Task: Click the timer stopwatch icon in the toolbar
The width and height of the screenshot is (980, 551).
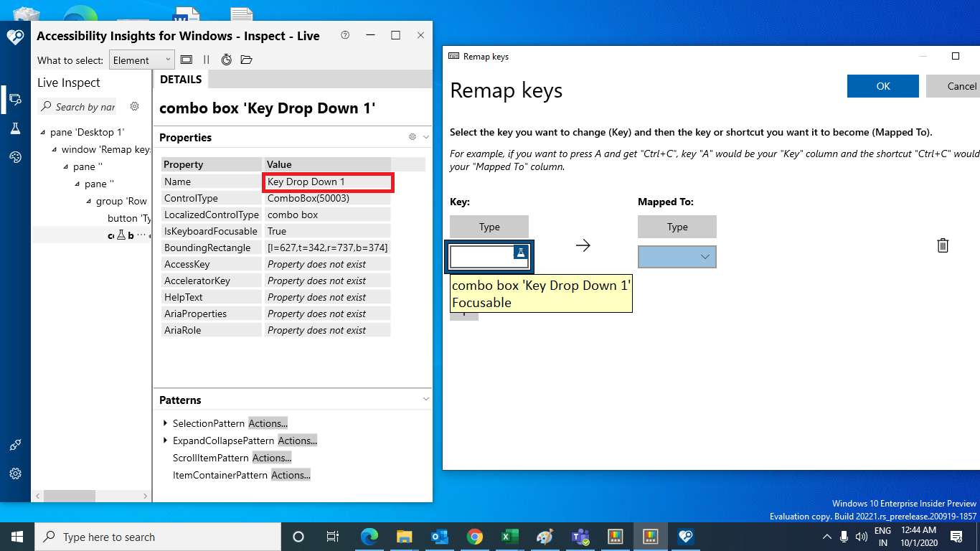Action: click(227, 60)
